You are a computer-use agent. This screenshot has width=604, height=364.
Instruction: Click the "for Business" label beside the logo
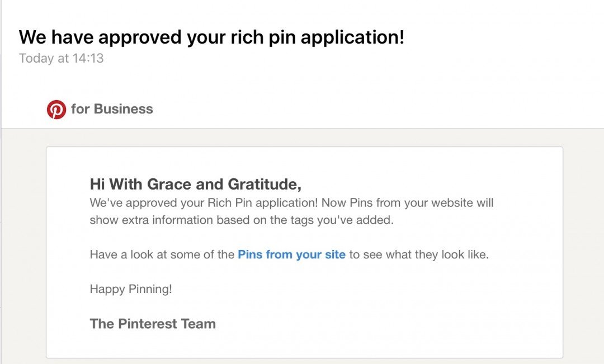[112, 109]
